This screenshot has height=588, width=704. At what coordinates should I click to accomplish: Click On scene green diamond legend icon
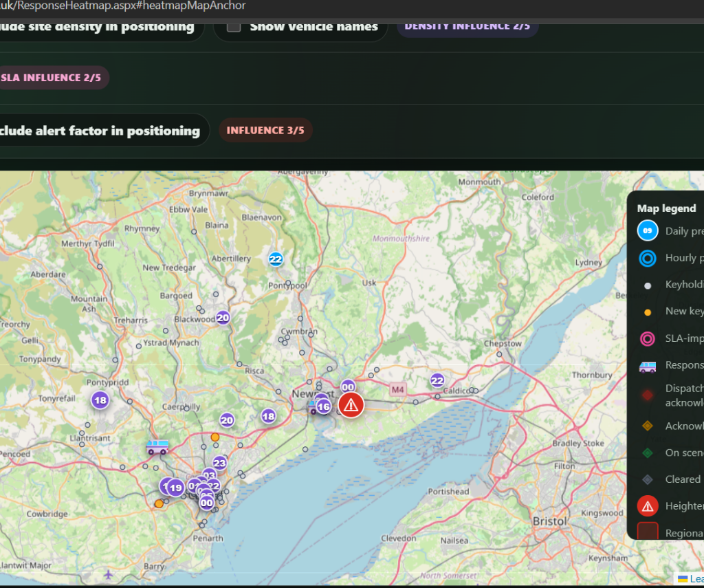coord(648,453)
